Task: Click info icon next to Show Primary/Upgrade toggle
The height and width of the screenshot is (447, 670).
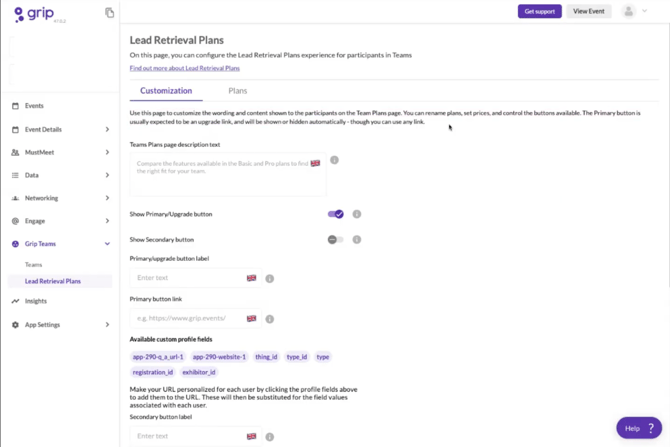Action: pos(357,214)
